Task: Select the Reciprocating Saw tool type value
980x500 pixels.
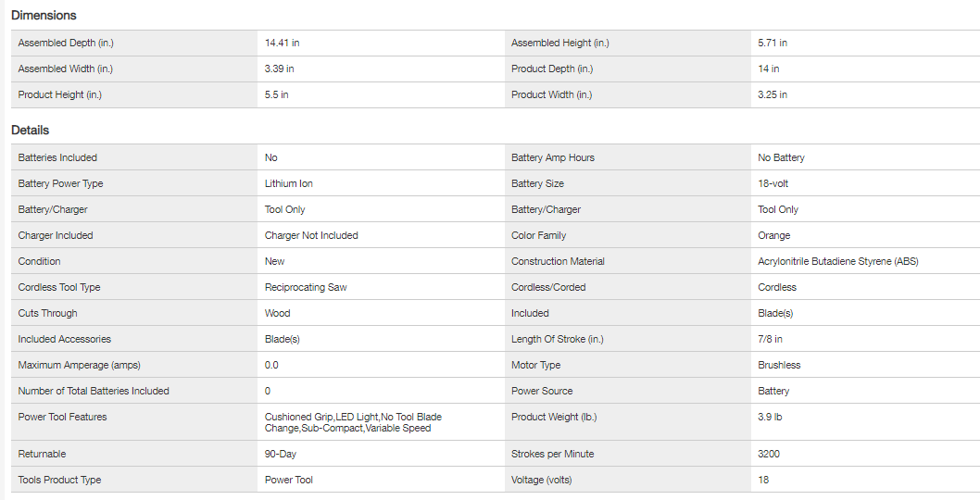Action: pyautogui.click(x=306, y=287)
